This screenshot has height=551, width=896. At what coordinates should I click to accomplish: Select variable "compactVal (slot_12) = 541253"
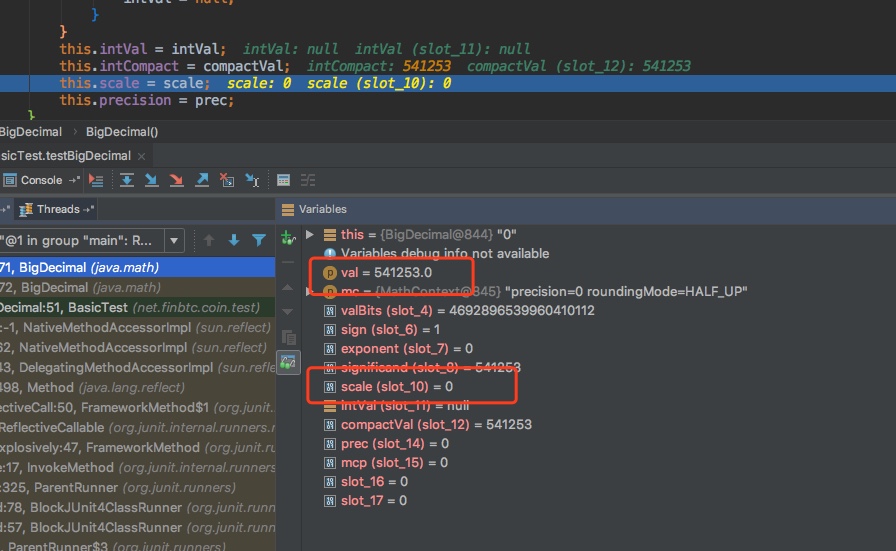point(428,425)
